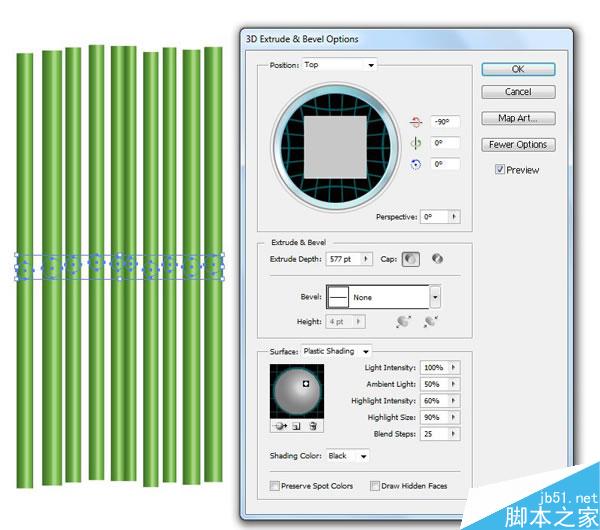Click the Extrude Depth 577 pt field
The image size is (600, 530).
343,259
